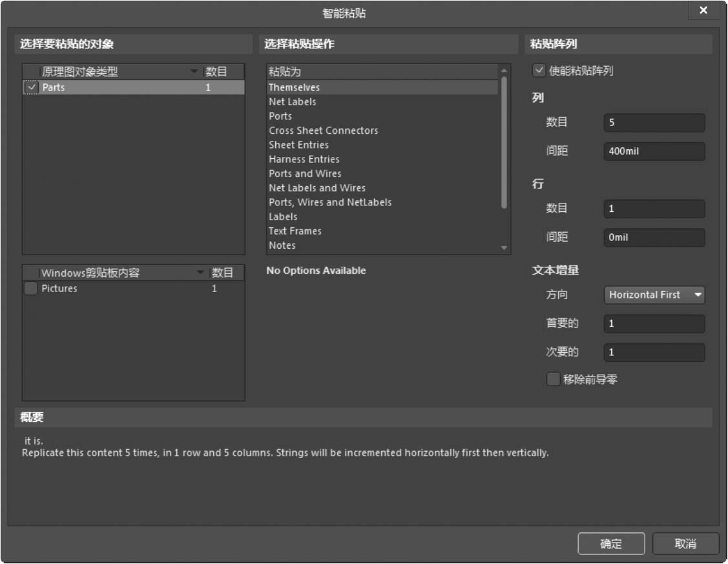
Task: Click the 取消 button
Action: click(x=685, y=544)
